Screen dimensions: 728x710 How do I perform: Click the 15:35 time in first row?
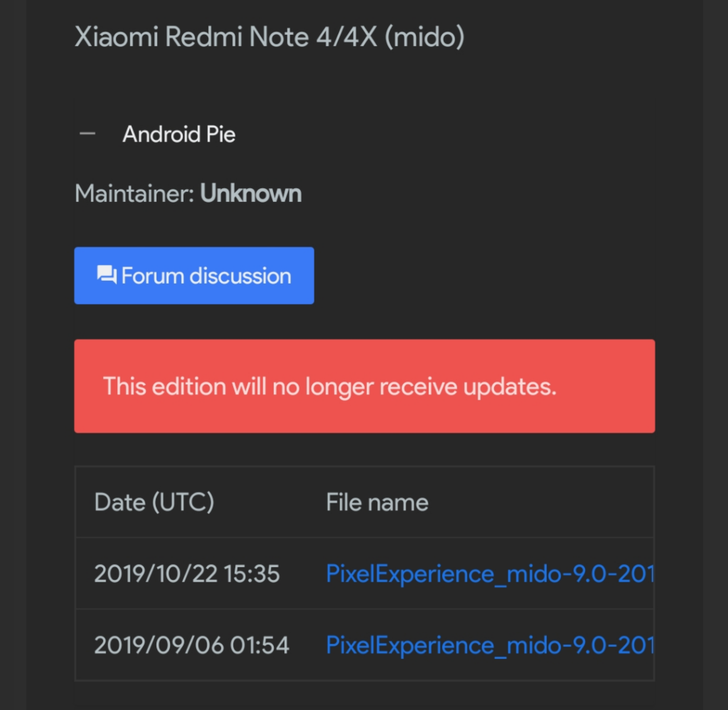tap(252, 573)
